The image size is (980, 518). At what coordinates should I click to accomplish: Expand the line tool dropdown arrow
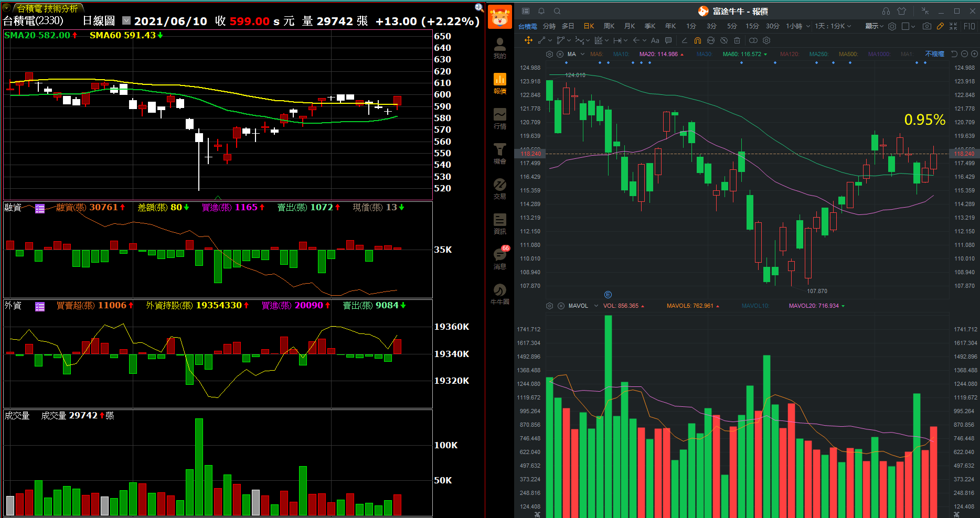(550, 40)
